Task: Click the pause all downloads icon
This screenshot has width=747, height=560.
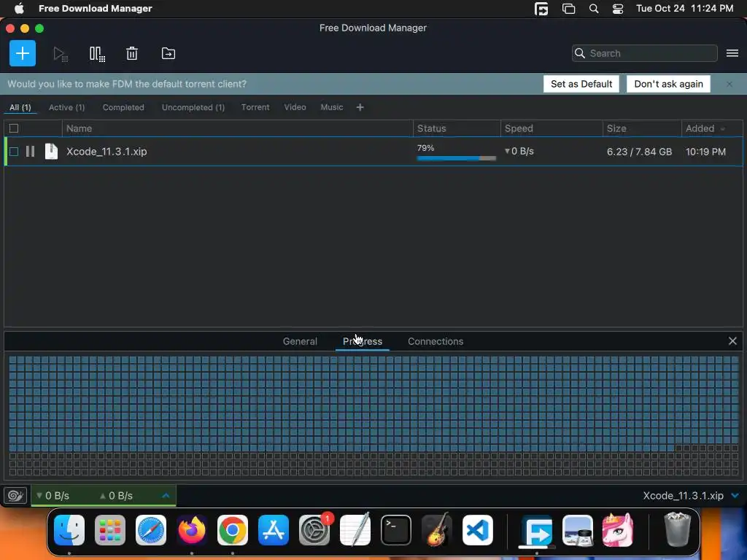Action: 97,54
